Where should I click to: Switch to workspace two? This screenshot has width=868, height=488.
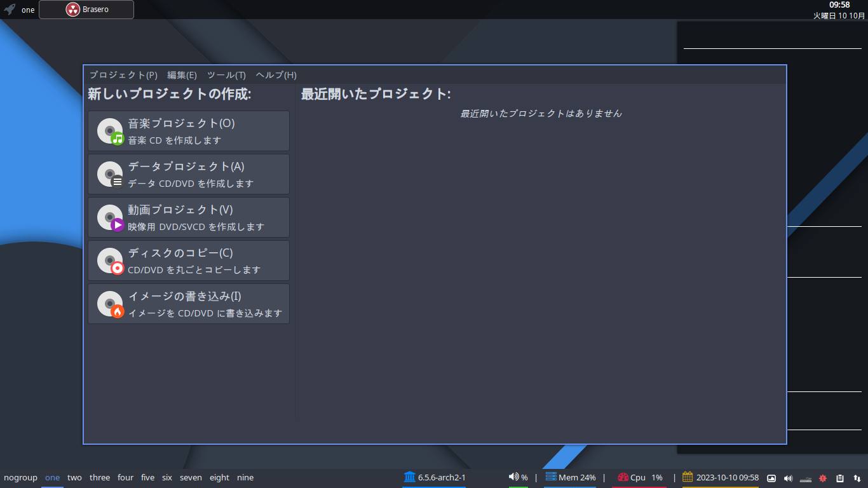[74, 478]
